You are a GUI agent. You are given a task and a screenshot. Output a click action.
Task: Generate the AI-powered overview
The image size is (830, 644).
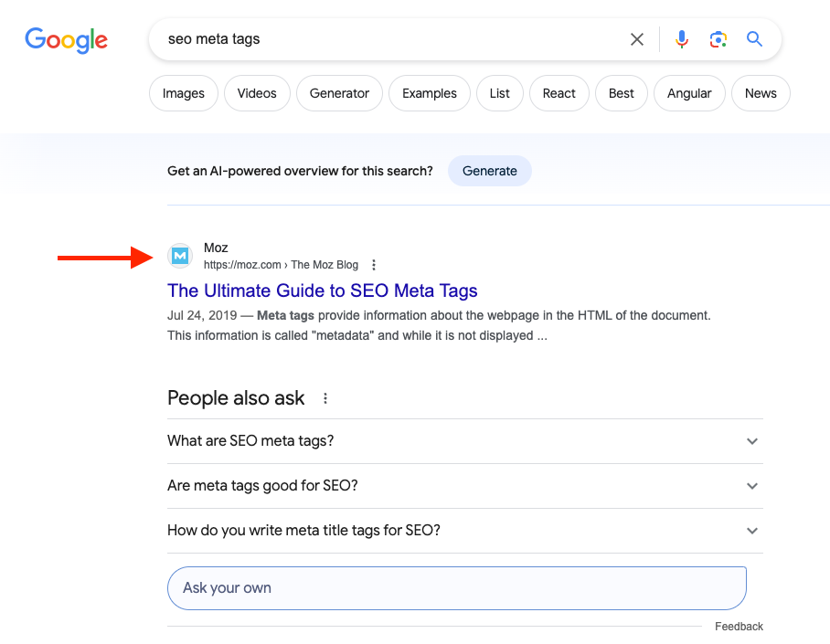tap(490, 171)
